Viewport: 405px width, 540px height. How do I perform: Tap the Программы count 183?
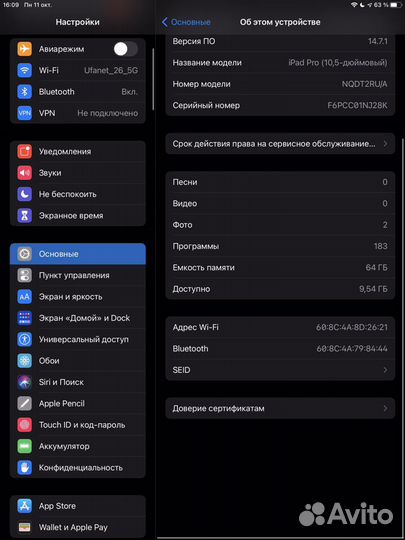pos(381,246)
